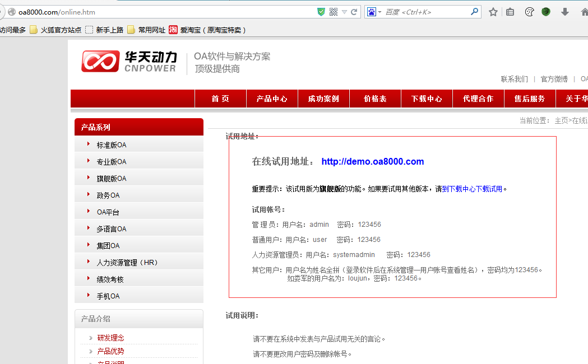Click 试用帐号： heading text
This screenshot has height=364, width=588.
[x=268, y=209]
